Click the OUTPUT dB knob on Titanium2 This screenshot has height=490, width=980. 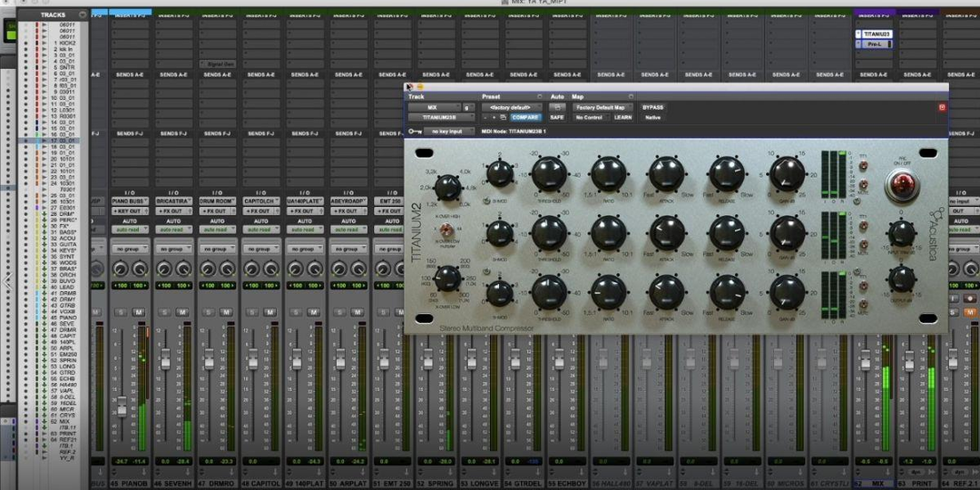[902, 279]
